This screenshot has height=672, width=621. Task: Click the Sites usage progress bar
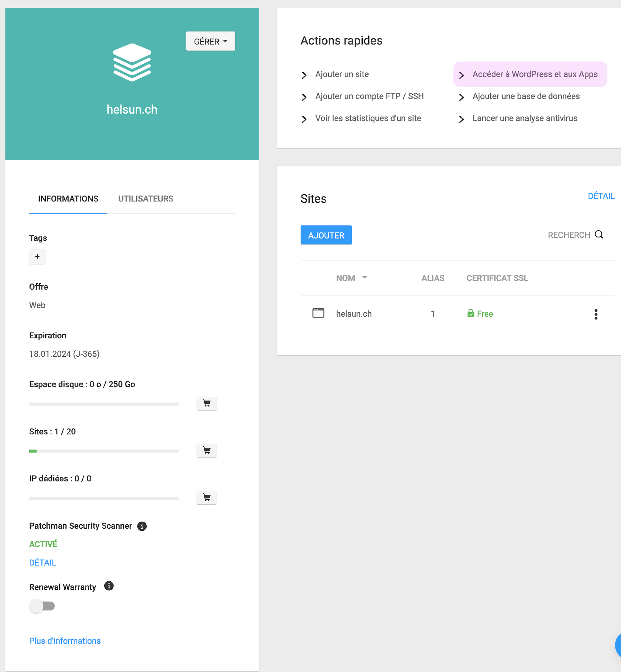[x=104, y=451]
